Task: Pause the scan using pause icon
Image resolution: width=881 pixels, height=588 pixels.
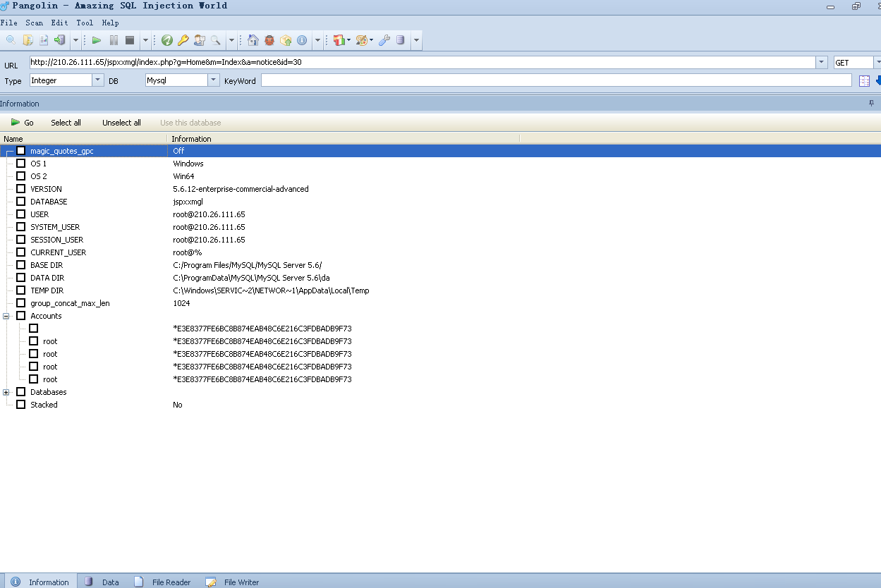Action: point(114,40)
